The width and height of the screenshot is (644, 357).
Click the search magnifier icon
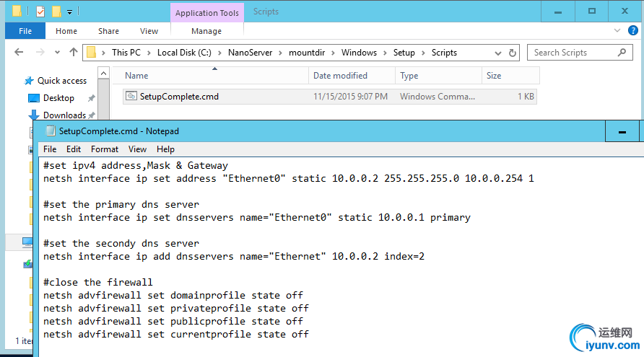(x=622, y=53)
